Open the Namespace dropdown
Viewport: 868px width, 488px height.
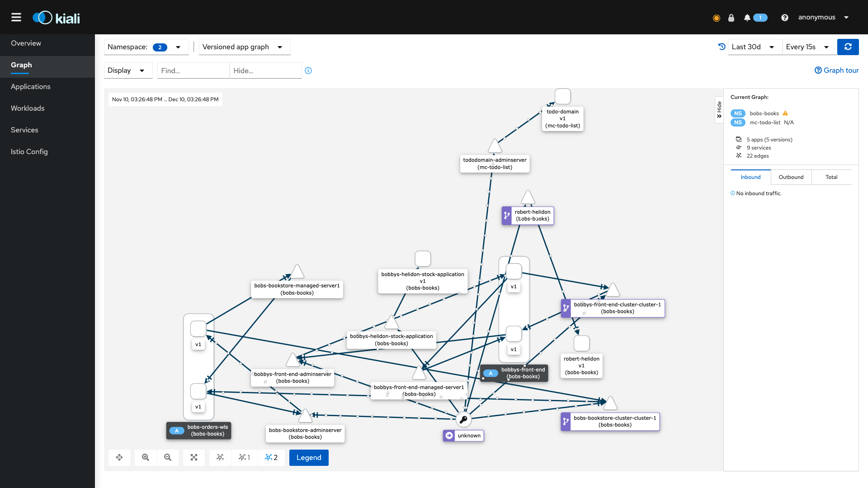178,47
